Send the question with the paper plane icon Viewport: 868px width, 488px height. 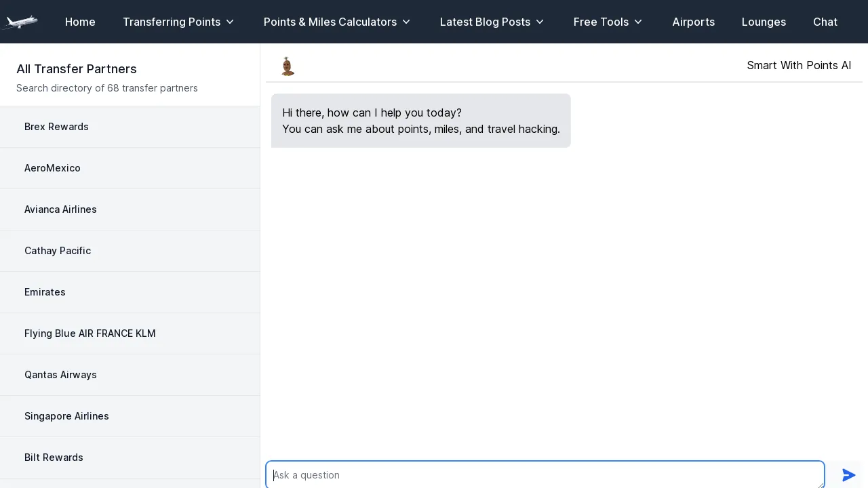click(x=848, y=475)
